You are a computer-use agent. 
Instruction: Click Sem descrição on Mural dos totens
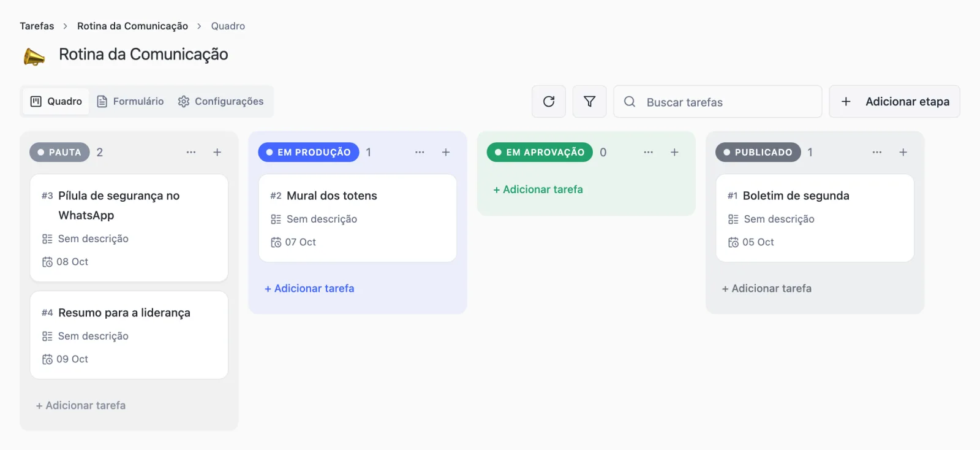click(322, 219)
